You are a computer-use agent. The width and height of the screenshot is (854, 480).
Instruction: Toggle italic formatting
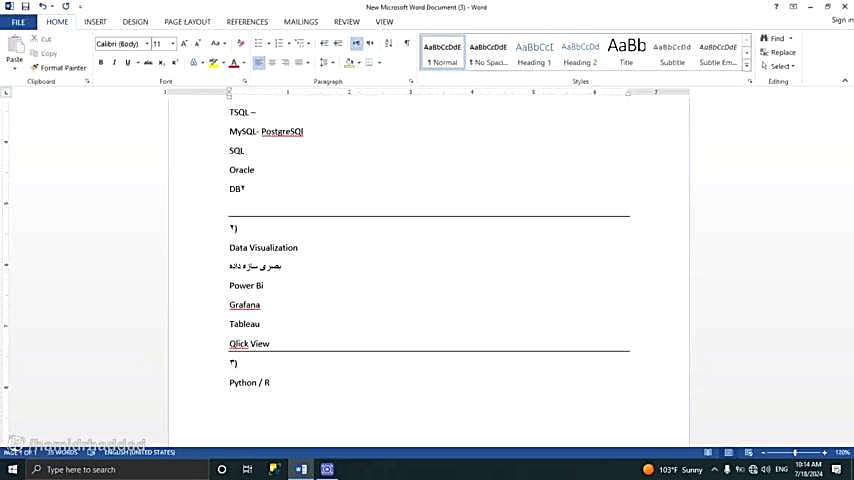coord(114,63)
